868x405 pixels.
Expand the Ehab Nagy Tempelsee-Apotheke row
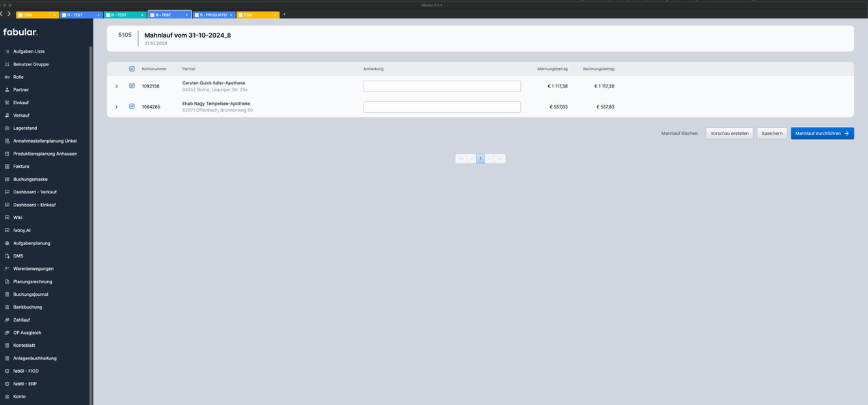point(116,107)
